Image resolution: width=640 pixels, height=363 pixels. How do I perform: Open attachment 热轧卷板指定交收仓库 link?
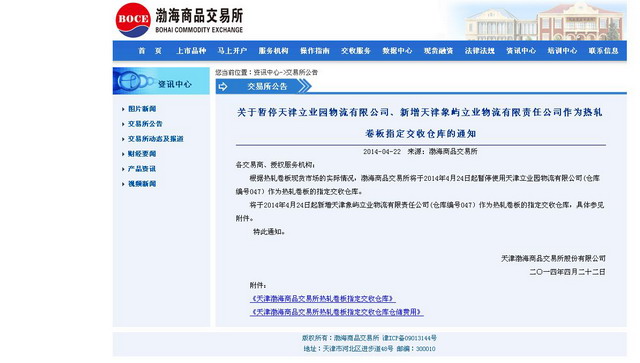(322, 299)
